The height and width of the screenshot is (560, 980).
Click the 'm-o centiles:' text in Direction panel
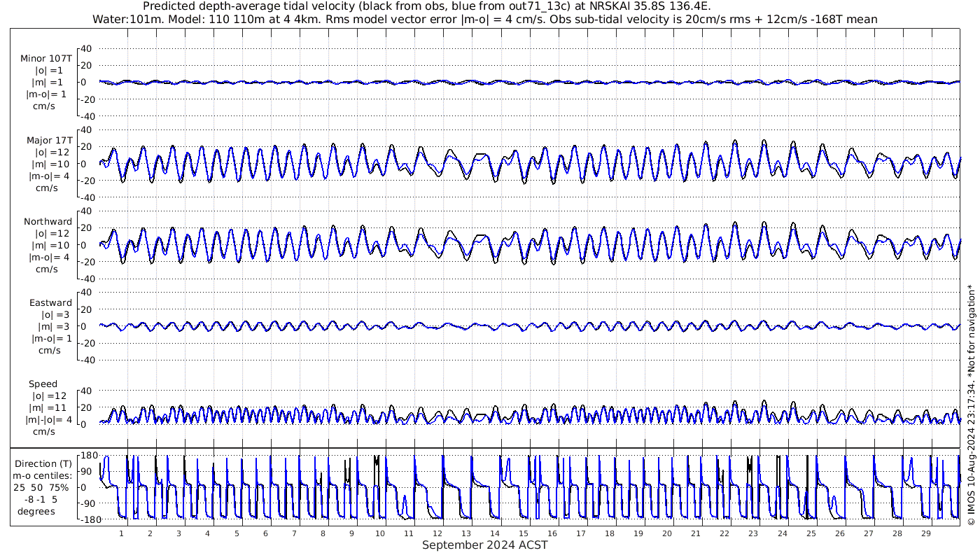[43, 475]
